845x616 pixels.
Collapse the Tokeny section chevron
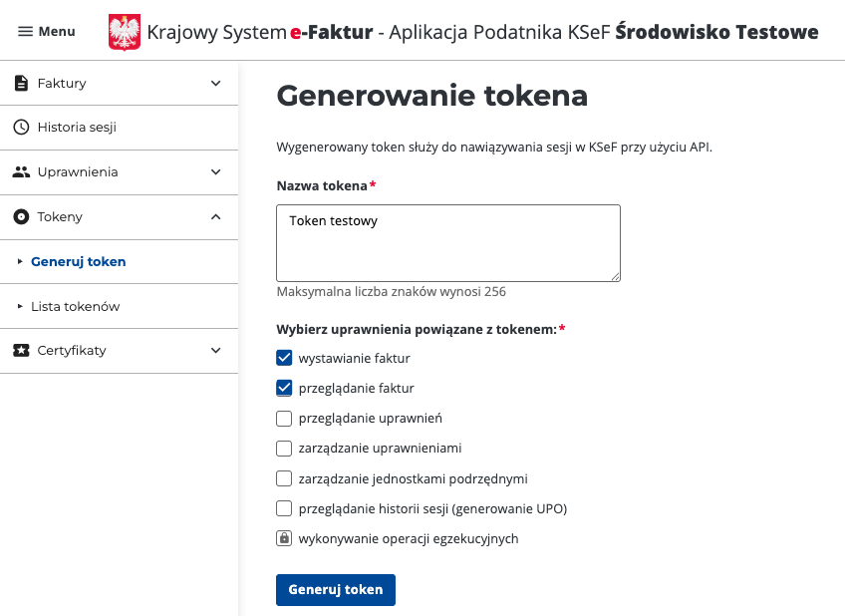tap(215, 216)
